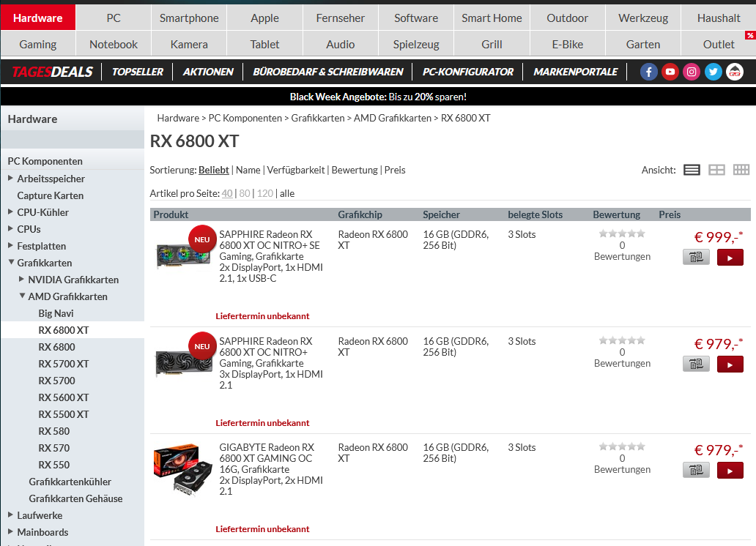This screenshot has height=546, width=756.
Task: Open Grafikkartenkühler in sidebar
Action: (x=70, y=482)
